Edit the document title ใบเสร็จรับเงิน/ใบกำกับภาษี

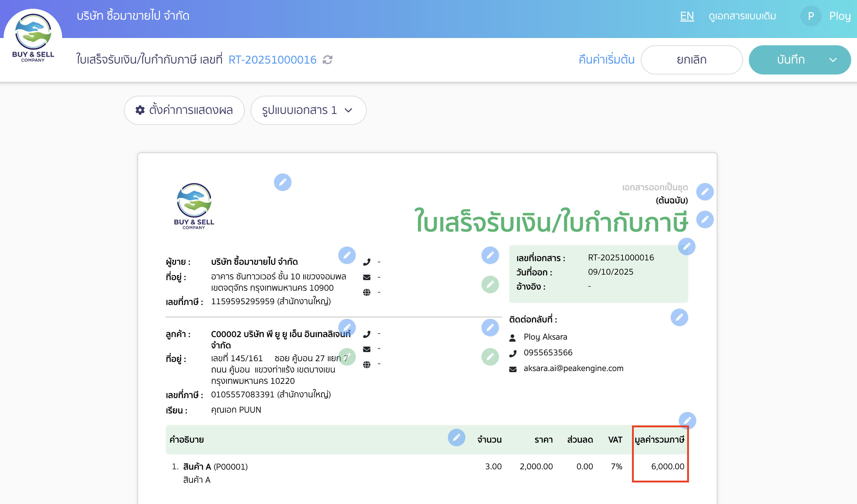coord(705,219)
